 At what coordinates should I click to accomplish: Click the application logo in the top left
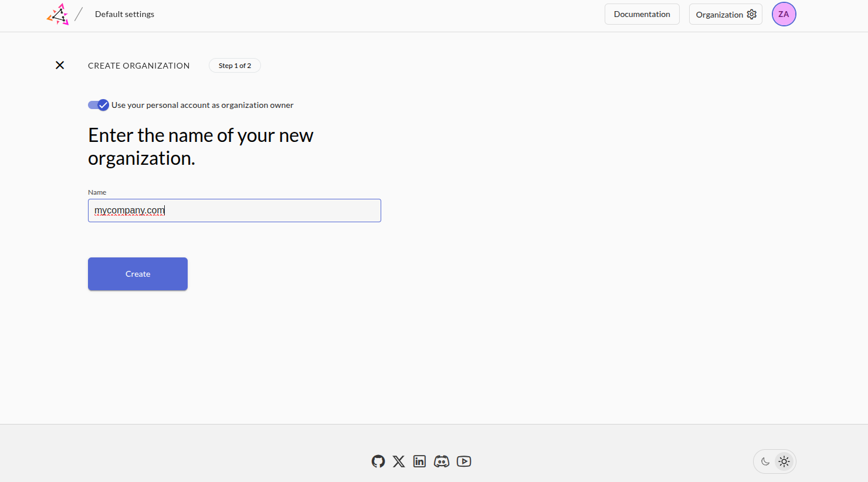56,13
